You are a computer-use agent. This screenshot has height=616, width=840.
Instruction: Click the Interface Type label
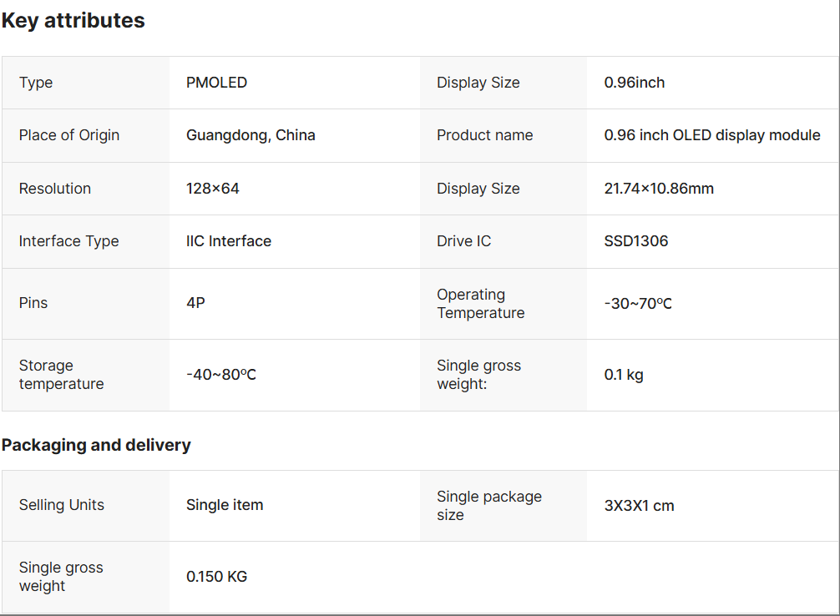coord(68,241)
